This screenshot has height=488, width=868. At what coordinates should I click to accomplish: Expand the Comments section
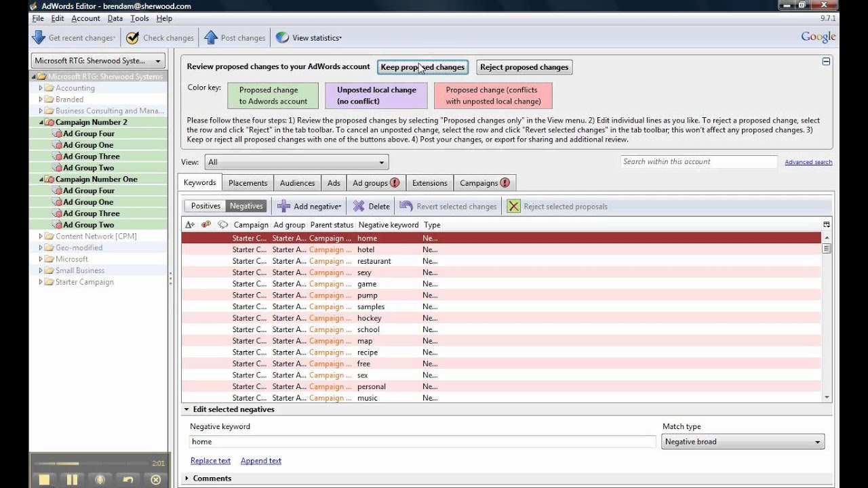212,479
